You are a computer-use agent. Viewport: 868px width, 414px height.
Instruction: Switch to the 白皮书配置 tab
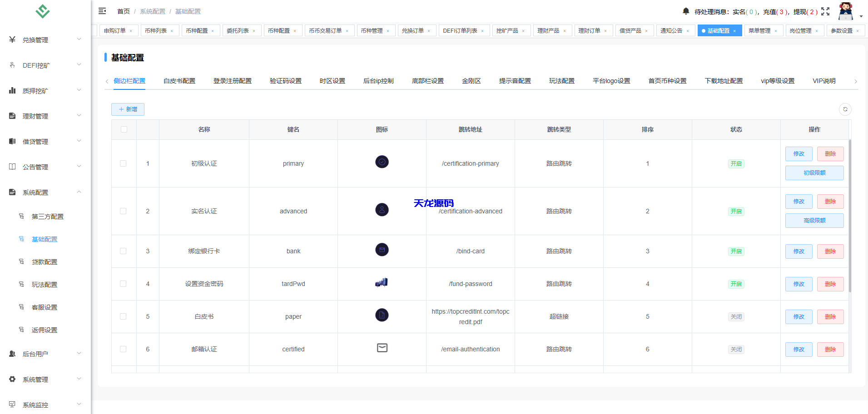click(x=179, y=81)
